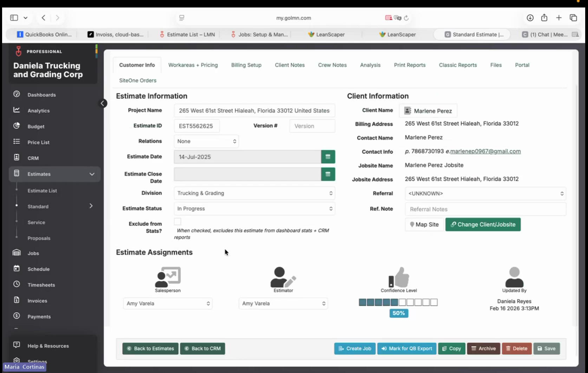588x373 pixels.
Task: Switch to the Workareas + Pricing tab
Action: (x=193, y=65)
